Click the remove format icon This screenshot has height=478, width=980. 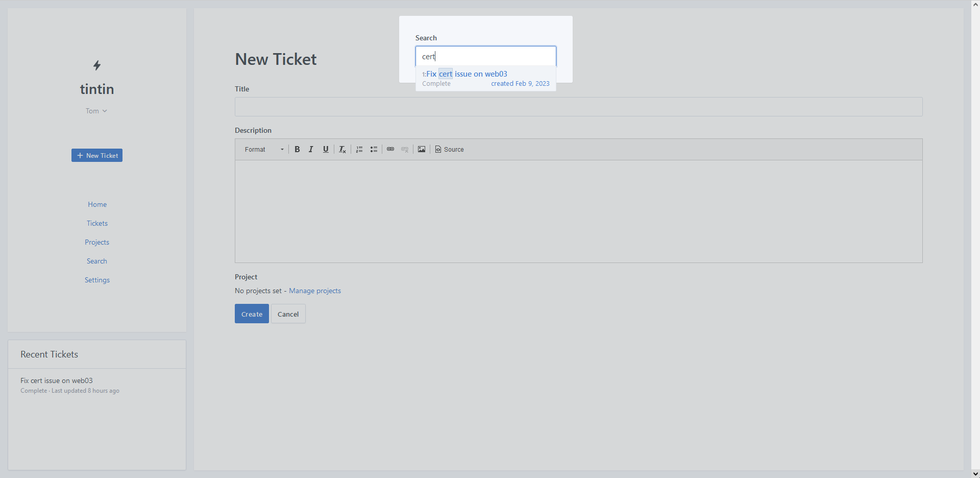click(342, 149)
